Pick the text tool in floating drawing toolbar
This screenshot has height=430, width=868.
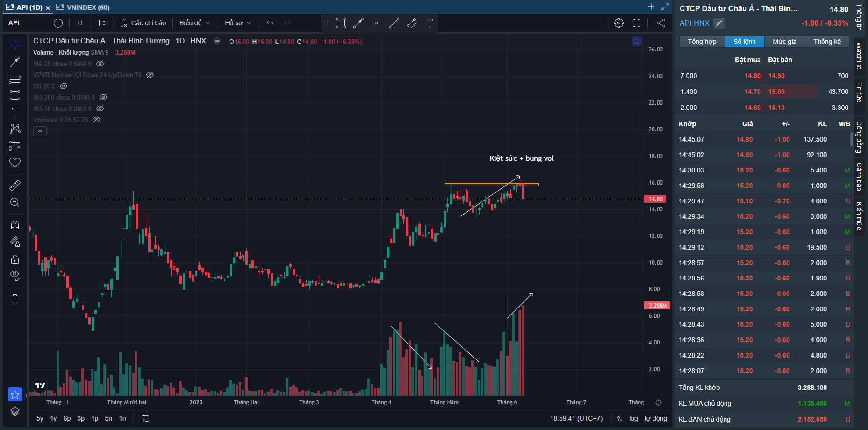click(430, 23)
